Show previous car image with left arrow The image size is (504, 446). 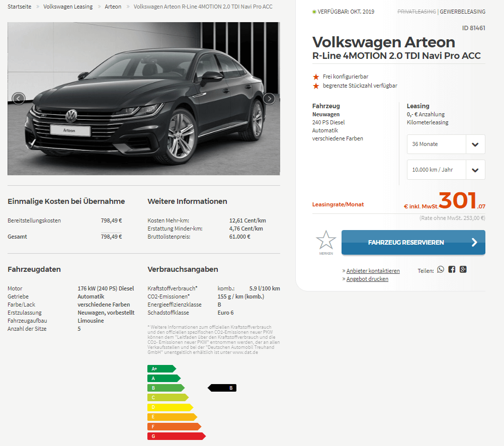click(x=18, y=99)
